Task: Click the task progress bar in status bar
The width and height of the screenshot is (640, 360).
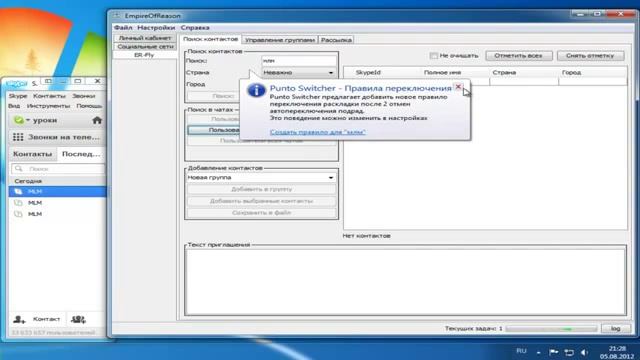Action: tap(551, 329)
